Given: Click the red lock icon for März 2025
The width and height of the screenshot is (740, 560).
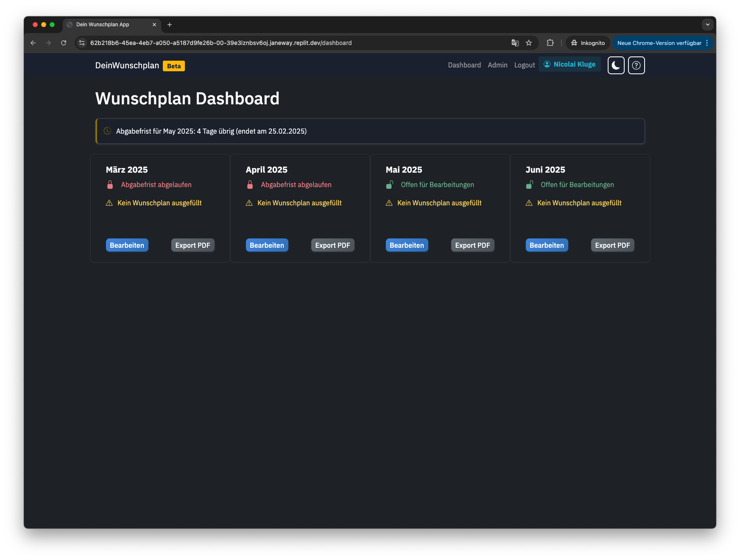Looking at the screenshot, I should click(x=110, y=185).
